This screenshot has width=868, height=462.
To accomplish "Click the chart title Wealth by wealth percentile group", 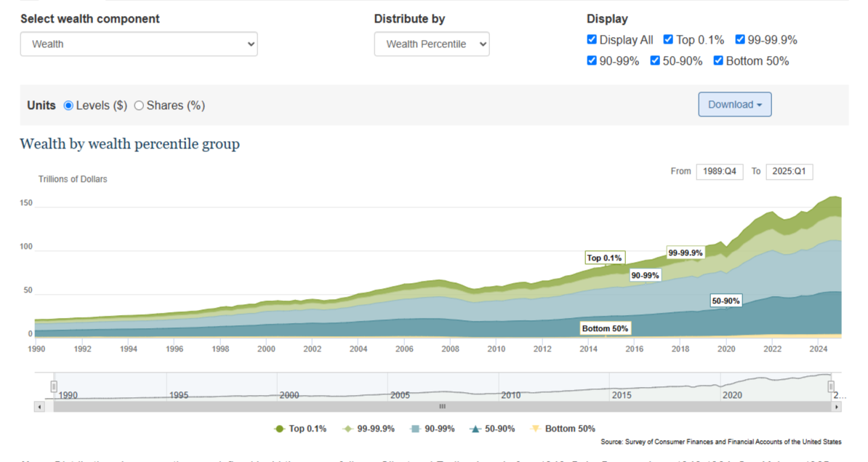I will pos(130,144).
